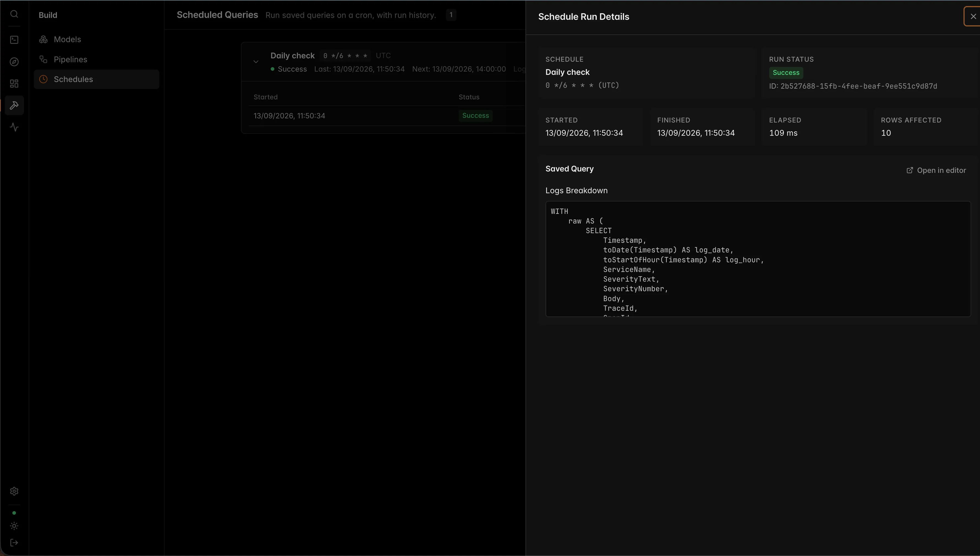Click the Logs Breakdown query name
Viewport: 980px width, 556px height.
pyautogui.click(x=576, y=190)
